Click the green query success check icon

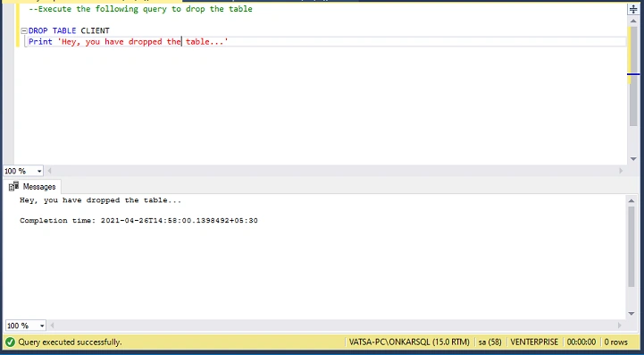point(10,342)
